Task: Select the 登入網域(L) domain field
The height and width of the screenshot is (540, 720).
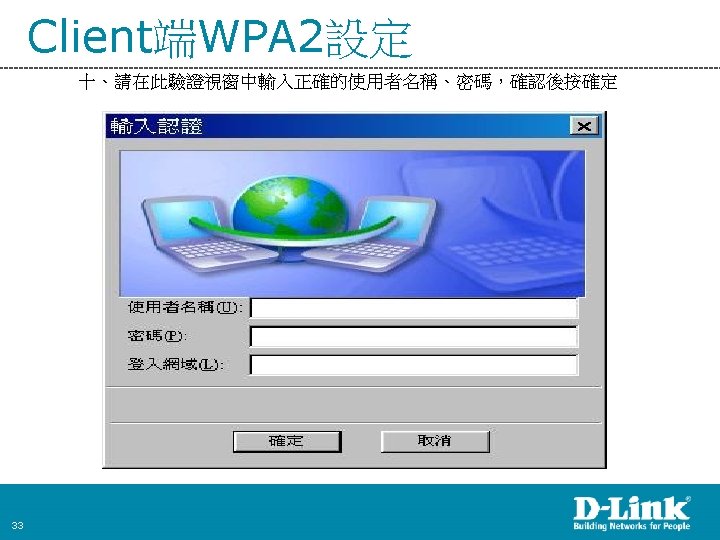Action: coord(414,365)
